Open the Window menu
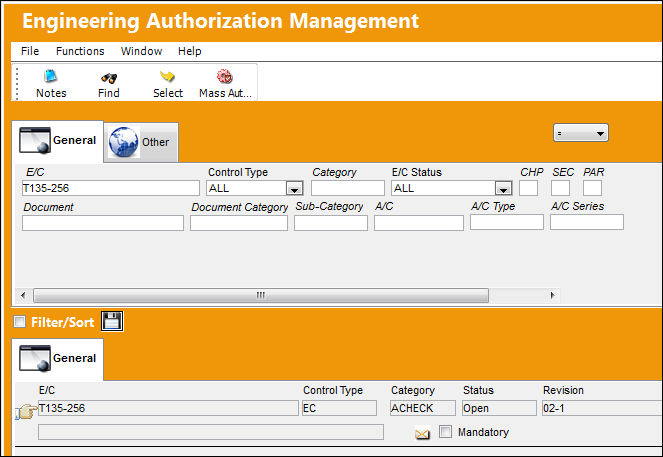This screenshot has height=457, width=663. click(141, 51)
